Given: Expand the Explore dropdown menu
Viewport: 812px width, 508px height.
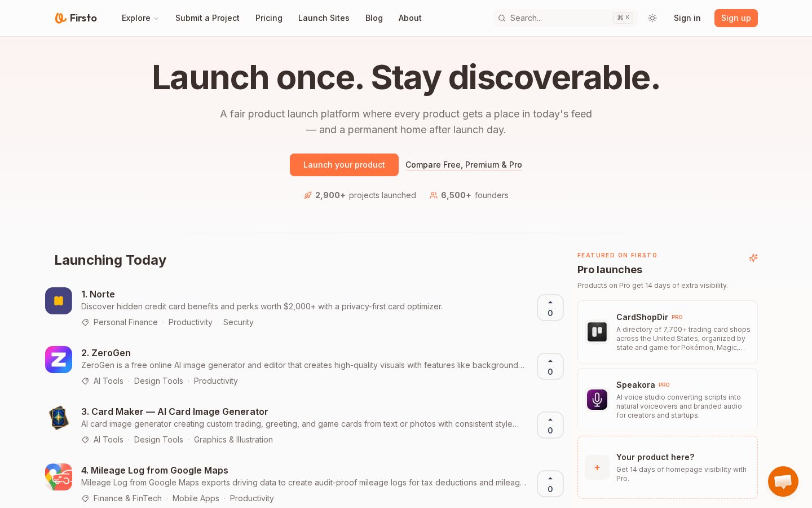Looking at the screenshot, I should (x=140, y=18).
